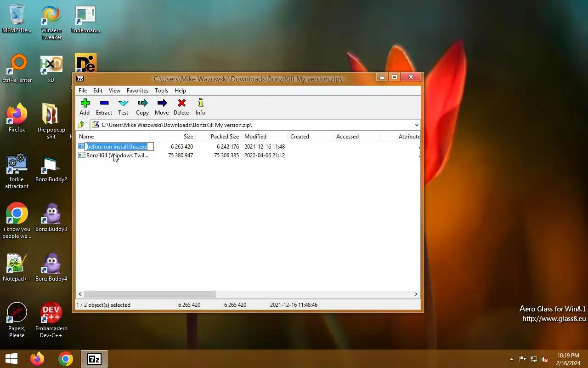
Task: Open Notepad++ desktop shortcut
Action: click(x=17, y=267)
